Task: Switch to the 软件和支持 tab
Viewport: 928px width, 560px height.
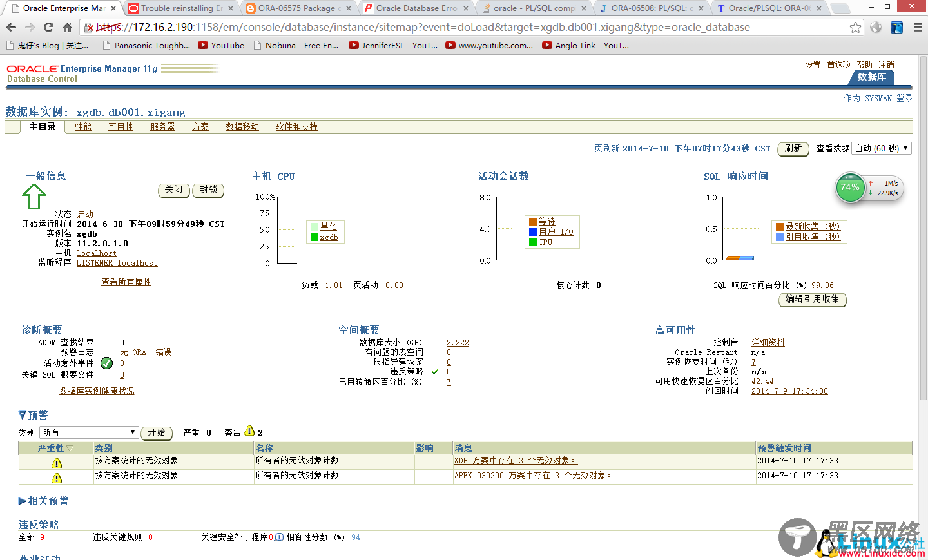Action: [296, 127]
